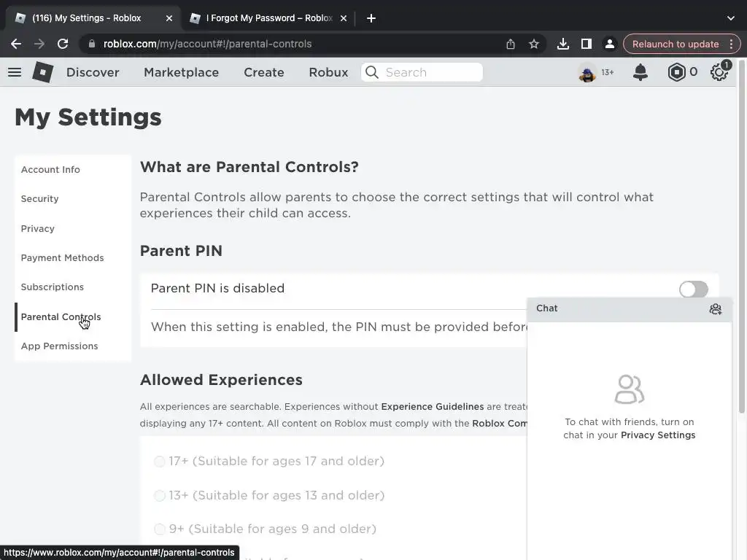Open the notifications bell
Image resolution: width=747 pixels, height=560 pixels.
pyautogui.click(x=640, y=72)
